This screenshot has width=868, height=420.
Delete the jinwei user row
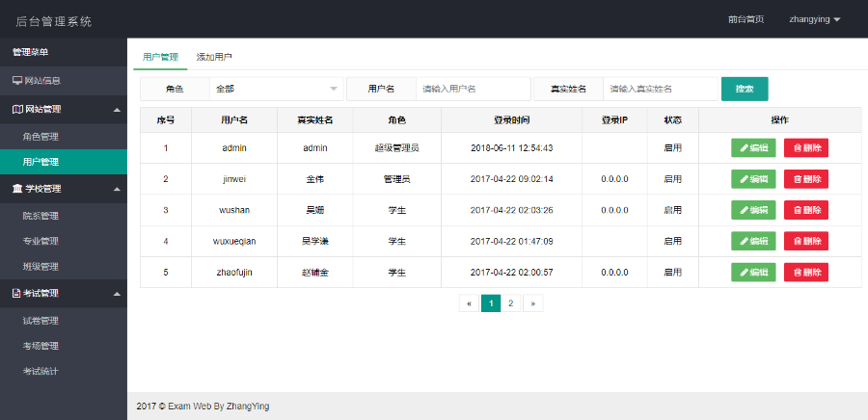(806, 179)
